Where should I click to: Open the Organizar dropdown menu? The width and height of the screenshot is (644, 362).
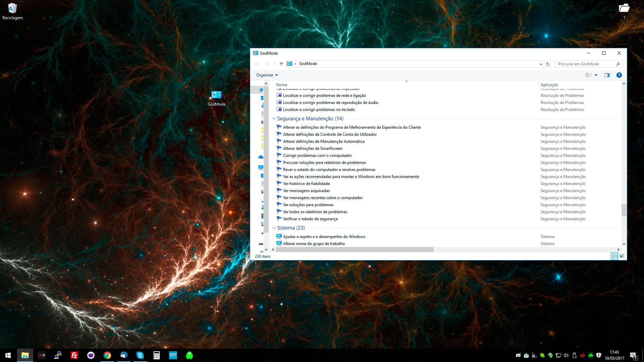(267, 75)
